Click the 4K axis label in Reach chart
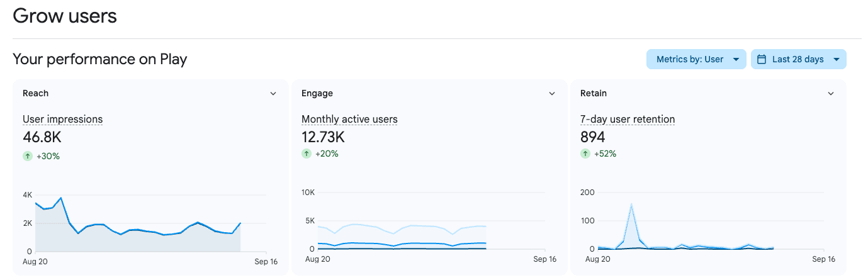Viewport: 868px width, 280px height. 28,195
